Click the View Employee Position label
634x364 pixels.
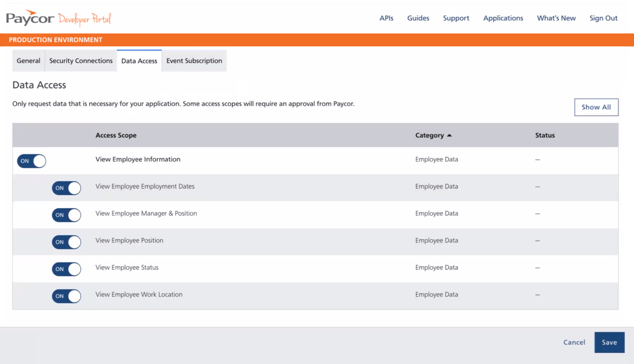129,240
